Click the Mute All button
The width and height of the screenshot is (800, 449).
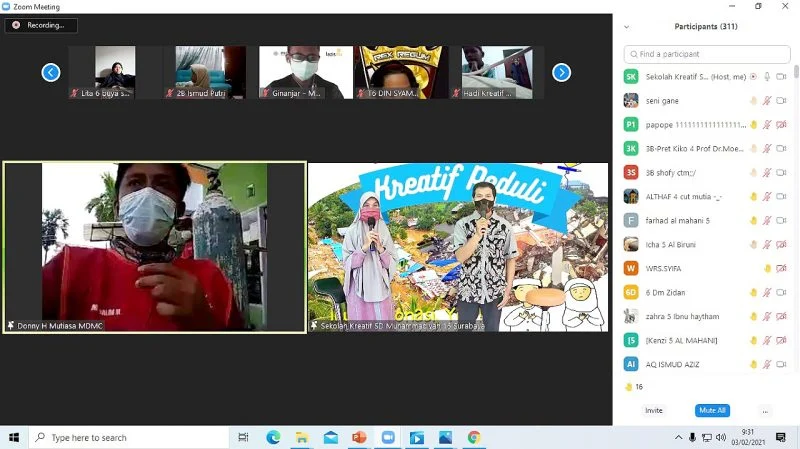711,410
